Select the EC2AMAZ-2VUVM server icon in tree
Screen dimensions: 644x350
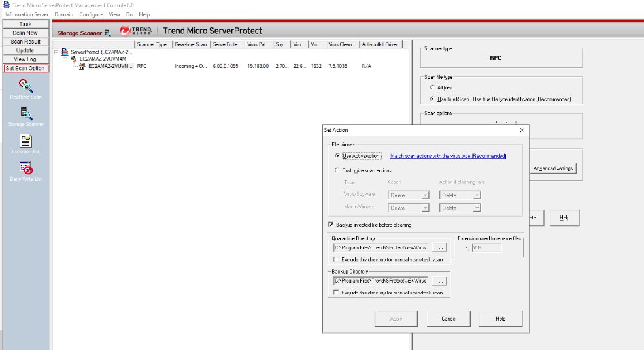(x=82, y=66)
